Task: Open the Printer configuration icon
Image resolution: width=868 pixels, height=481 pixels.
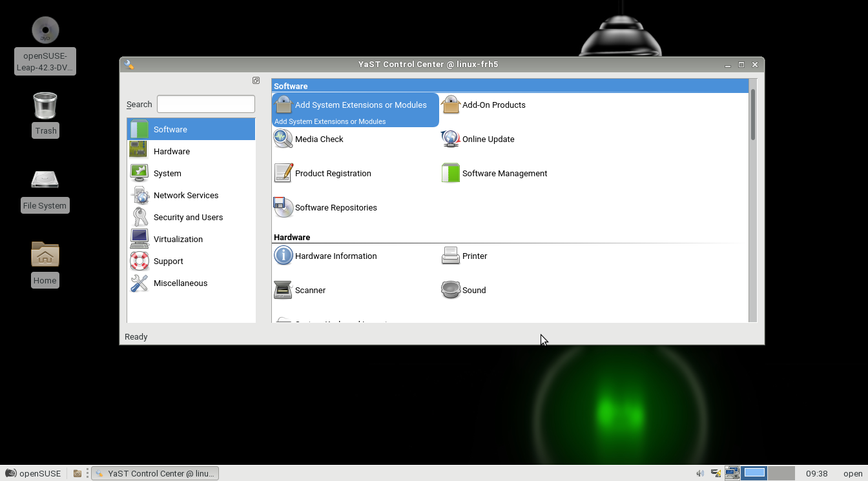Action: pyautogui.click(x=451, y=256)
